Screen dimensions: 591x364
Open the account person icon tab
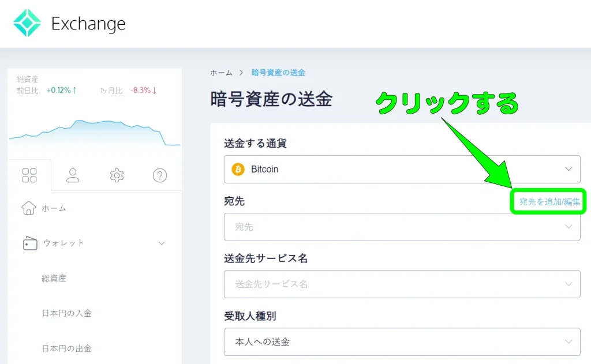(x=73, y=175)
